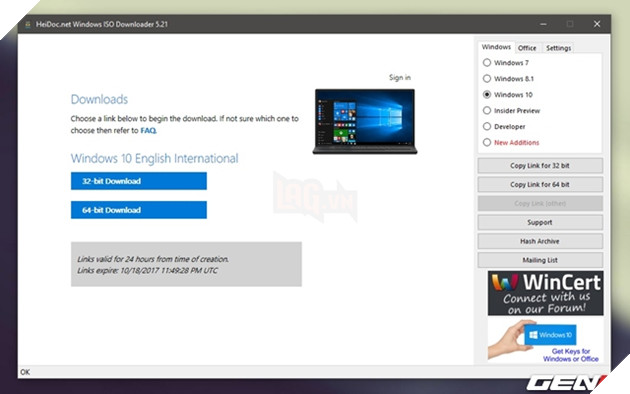Click the Windows 10 key card image

tap(550, 335)
